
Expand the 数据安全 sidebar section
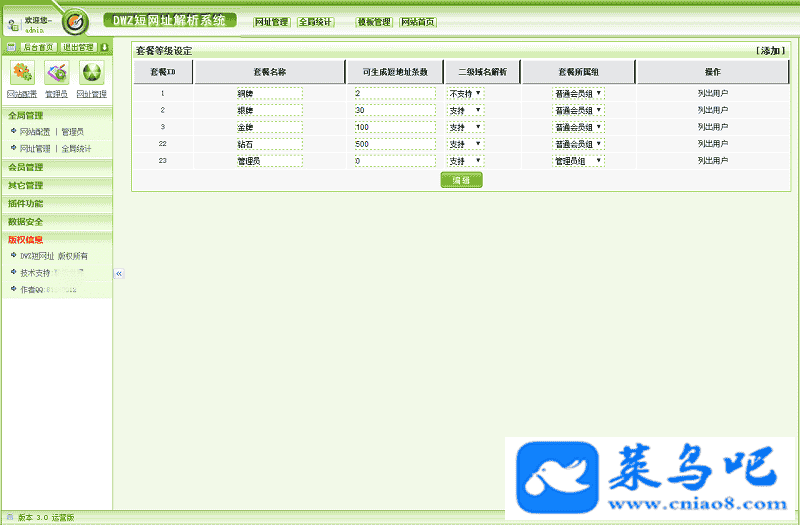[x=57, y=222]
